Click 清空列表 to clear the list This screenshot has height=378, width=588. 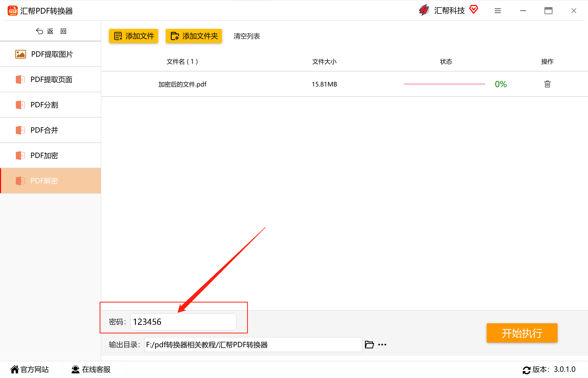[x=247, y=36]
